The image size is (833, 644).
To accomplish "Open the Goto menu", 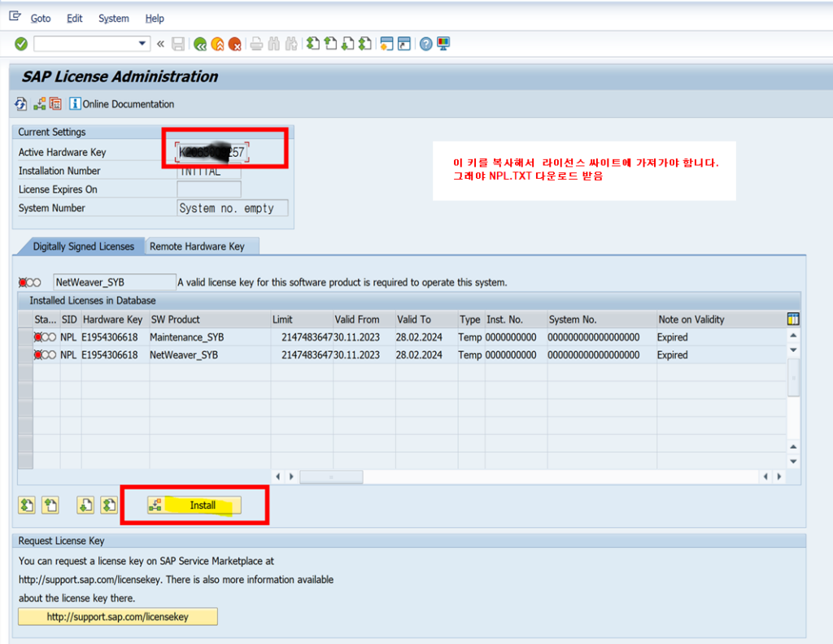I will pyautogui.click(x=41, y=18).
